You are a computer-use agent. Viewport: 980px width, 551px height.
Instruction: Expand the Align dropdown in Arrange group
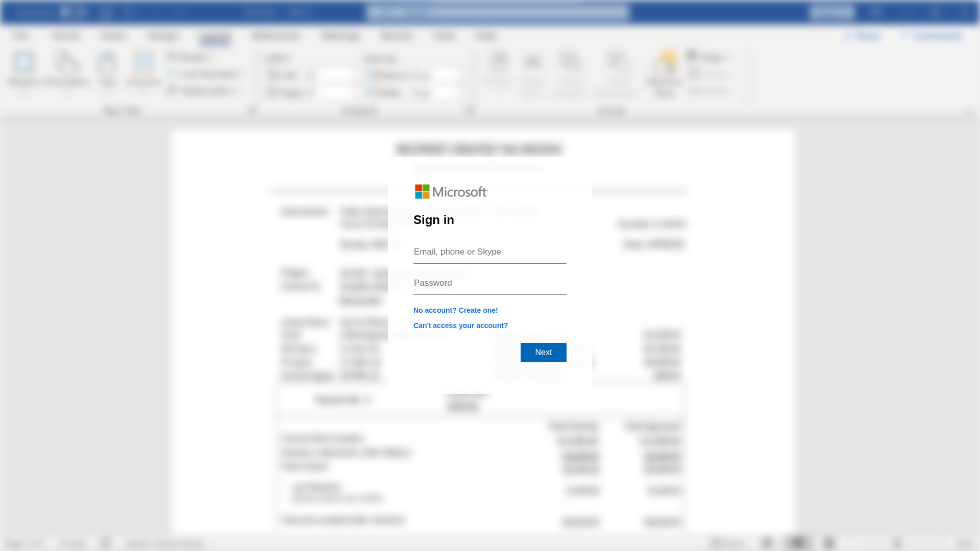coord(710,57)
